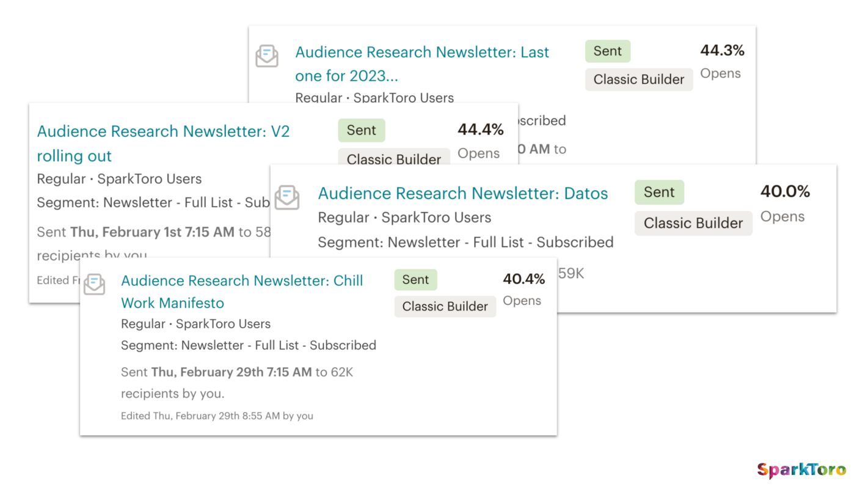Click the Newsletter Full List segment text on Datos
868x489 pixels.
pos(465,242)
